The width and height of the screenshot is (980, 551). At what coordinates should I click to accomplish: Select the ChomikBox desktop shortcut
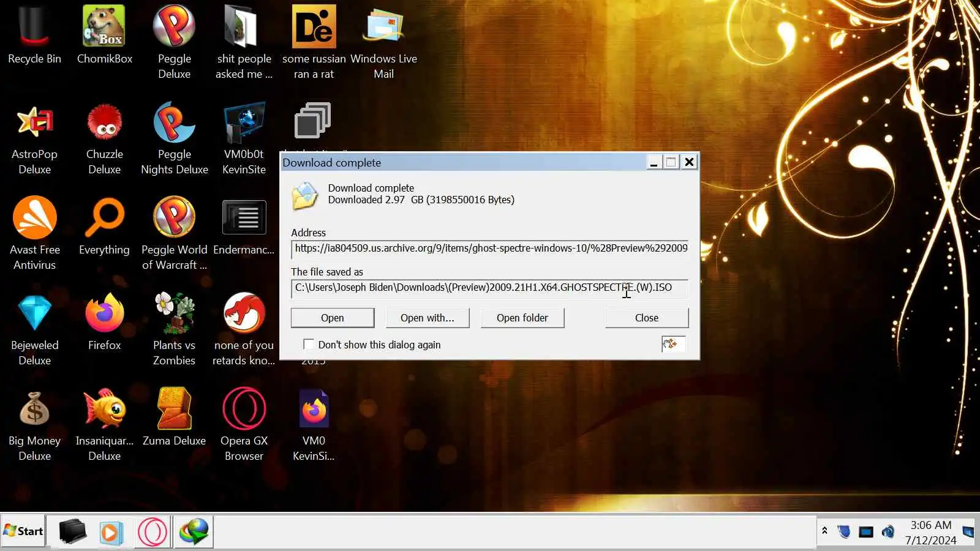(x=104, y=34)
